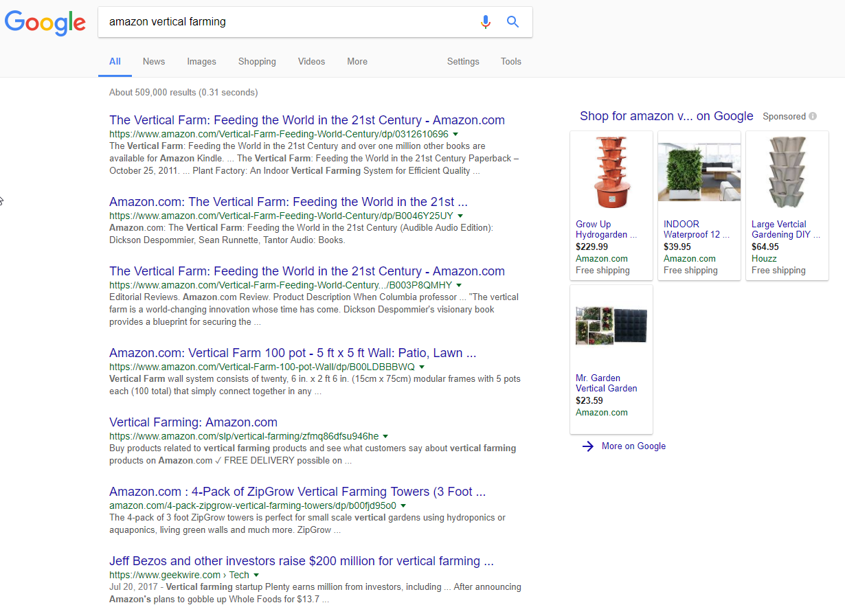Click the $39.95 price

pos(677,247)
